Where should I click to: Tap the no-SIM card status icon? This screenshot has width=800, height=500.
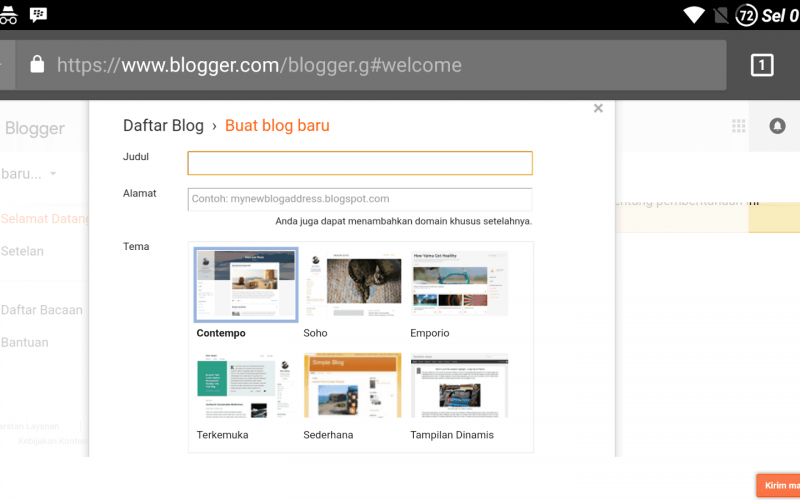click(720, 16)
